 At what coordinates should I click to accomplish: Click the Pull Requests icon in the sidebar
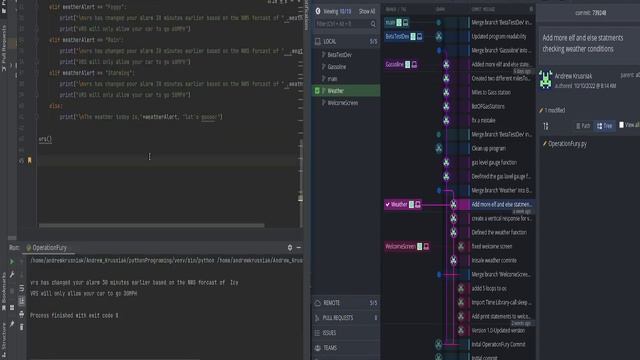[x=317, y=318]
